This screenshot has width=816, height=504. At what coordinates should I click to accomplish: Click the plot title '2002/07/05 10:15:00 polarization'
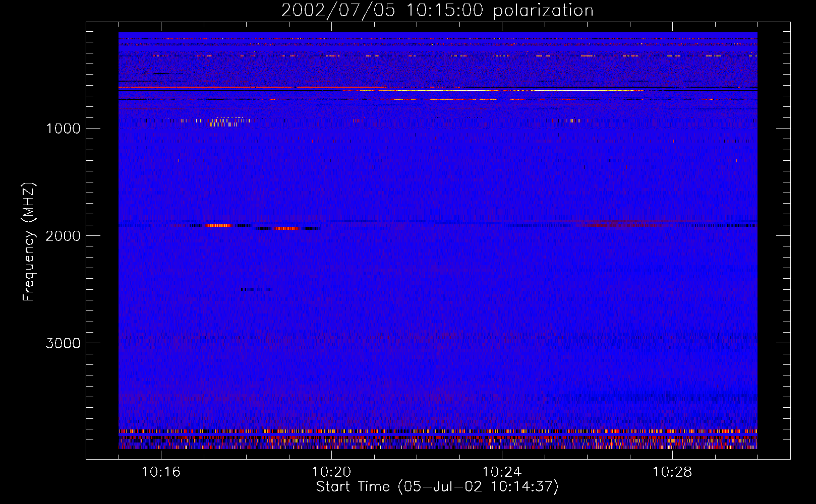[x=437, y=10]
